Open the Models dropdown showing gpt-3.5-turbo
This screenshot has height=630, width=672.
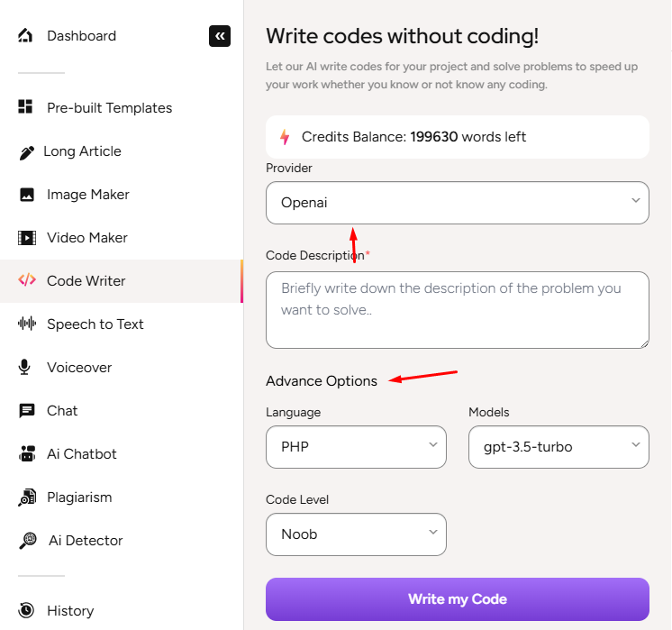coord(558,447)
